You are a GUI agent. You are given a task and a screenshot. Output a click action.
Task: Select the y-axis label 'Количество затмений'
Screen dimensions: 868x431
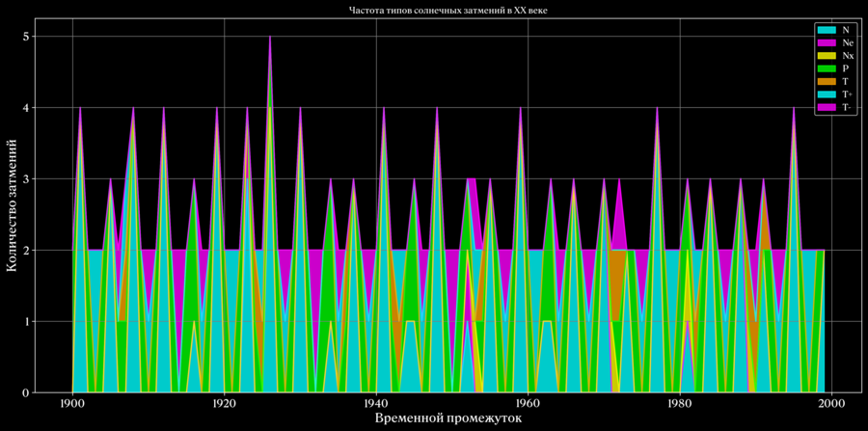pyautogui.click(x=12, y=206)
